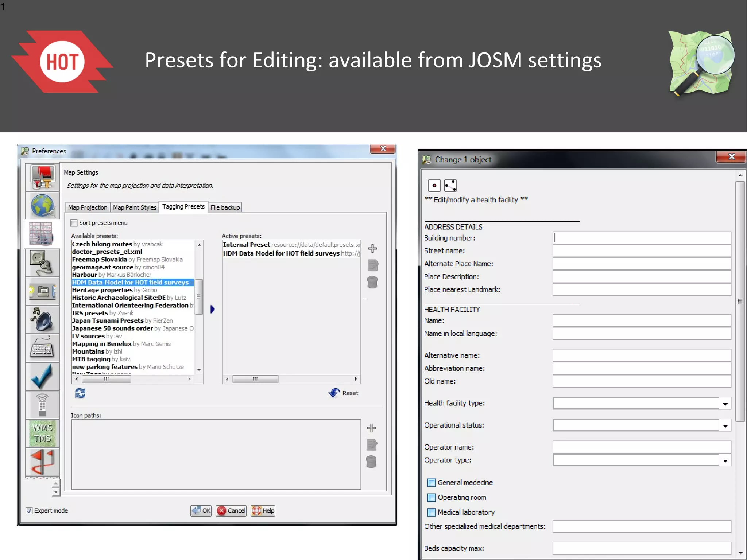Click the OK button in Preferences
The image size is (747, 560).
click(x=201, y=511)
